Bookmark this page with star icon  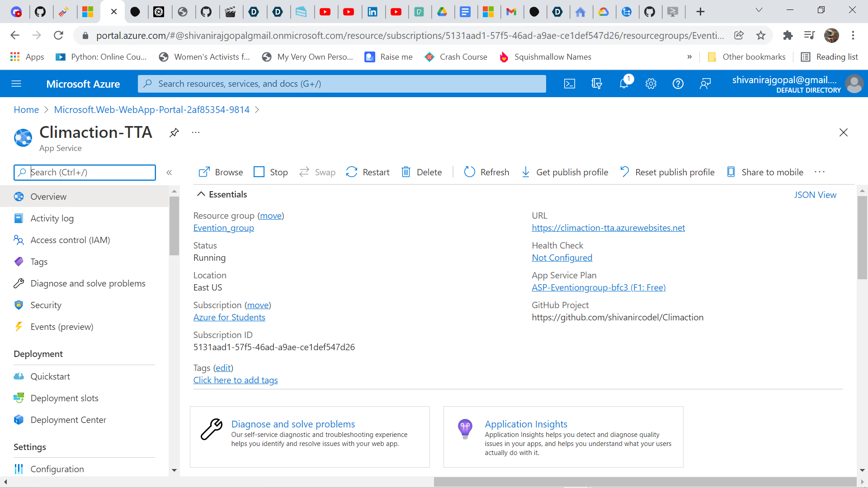[x=761, y=35]
